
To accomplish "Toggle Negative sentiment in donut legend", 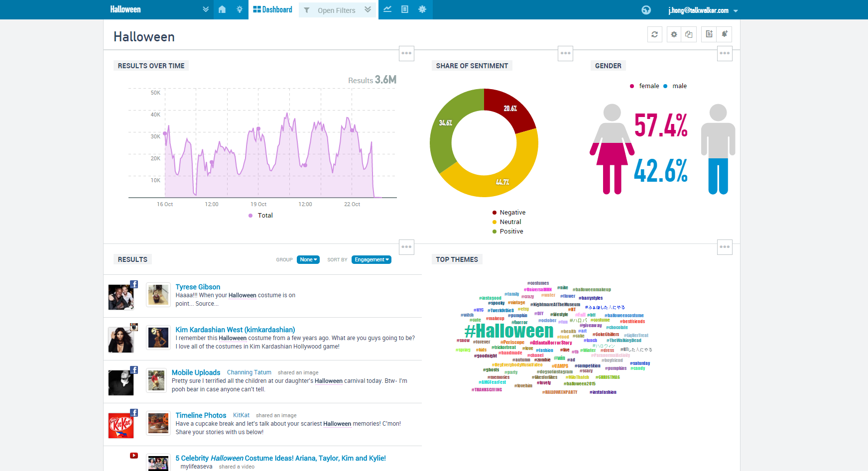I will pos(512,213).
